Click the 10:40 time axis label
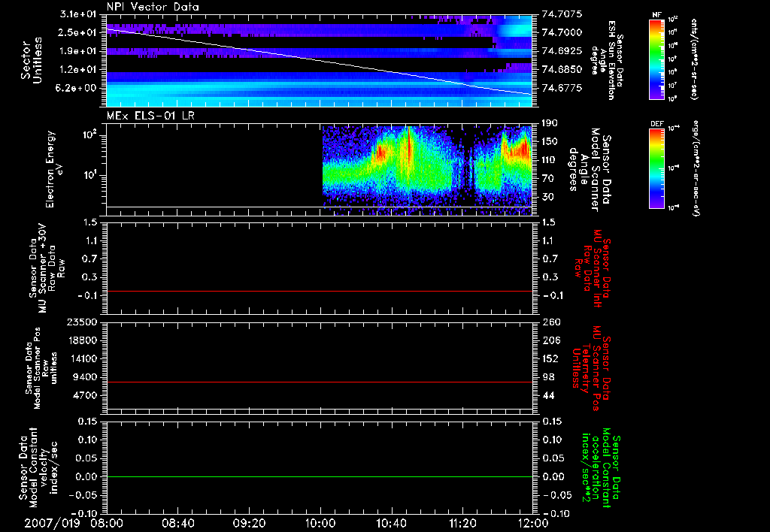This screenshot has height=532, width=770. (x=391, y=523)
